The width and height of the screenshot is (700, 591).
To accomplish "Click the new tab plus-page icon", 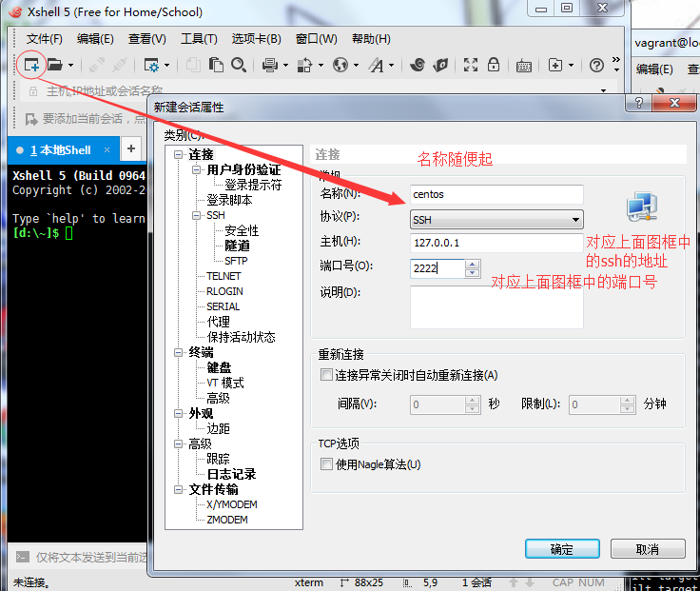I will (554, 66).
